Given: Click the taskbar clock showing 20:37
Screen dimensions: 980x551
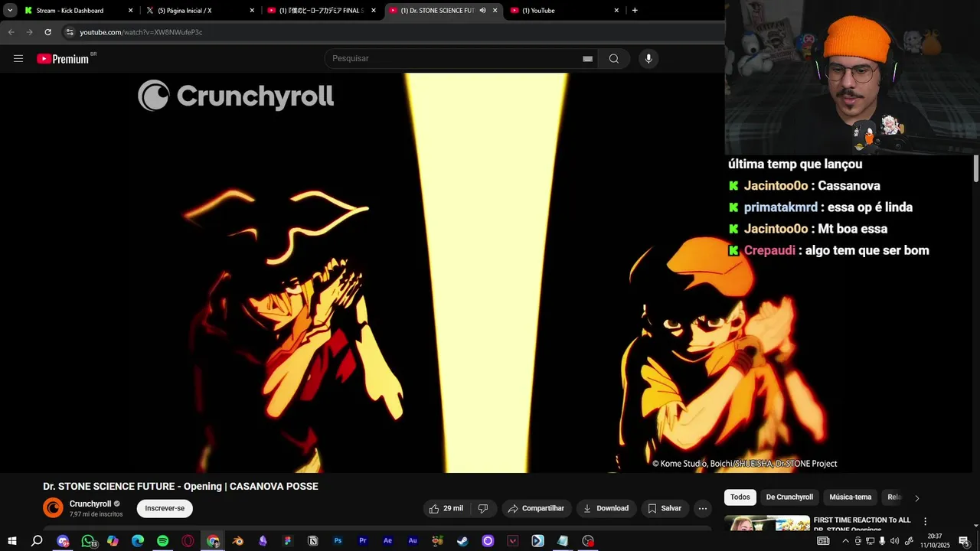Looking at the screenshot, I should (x=935, y=541).
